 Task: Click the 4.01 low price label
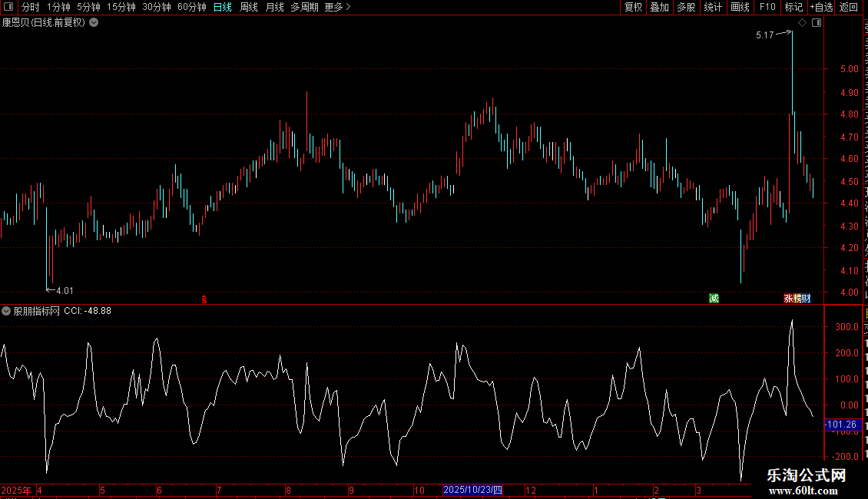(x=65, y=291)
